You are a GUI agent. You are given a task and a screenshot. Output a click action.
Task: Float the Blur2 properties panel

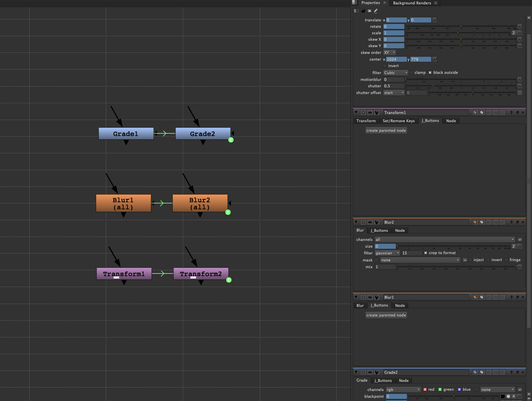[517, 222]
